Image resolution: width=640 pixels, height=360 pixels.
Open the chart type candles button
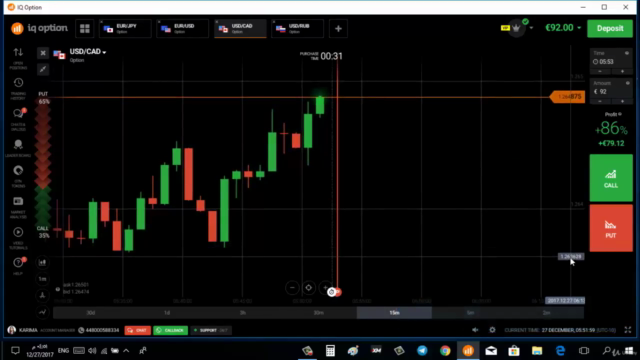point(42,262)
